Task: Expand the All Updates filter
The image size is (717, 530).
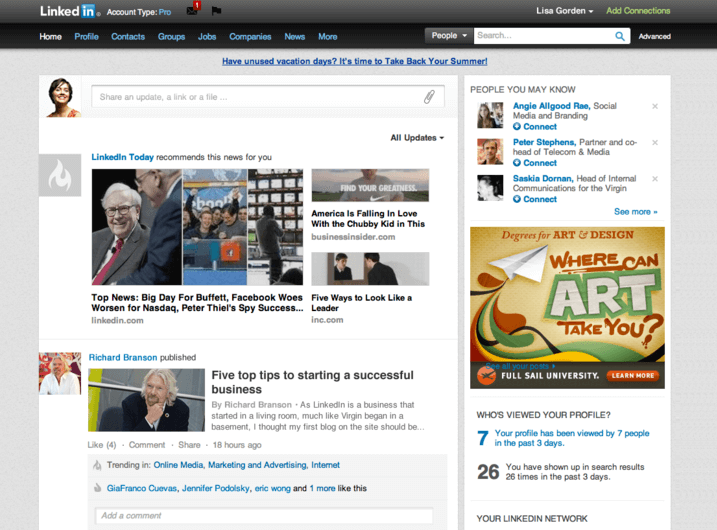Action: [x=417, y=138]
